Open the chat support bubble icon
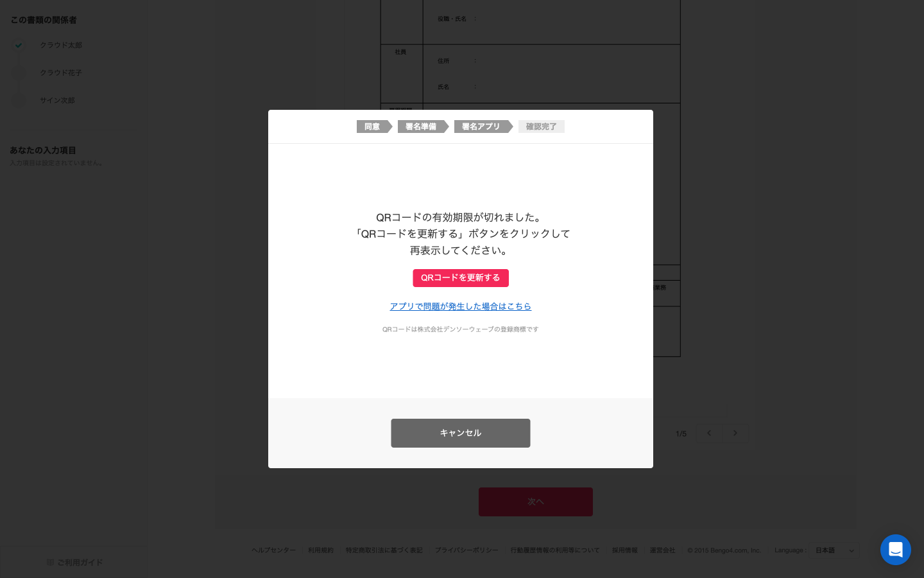Viewport: 924px width, 578px height. (896, 550)
